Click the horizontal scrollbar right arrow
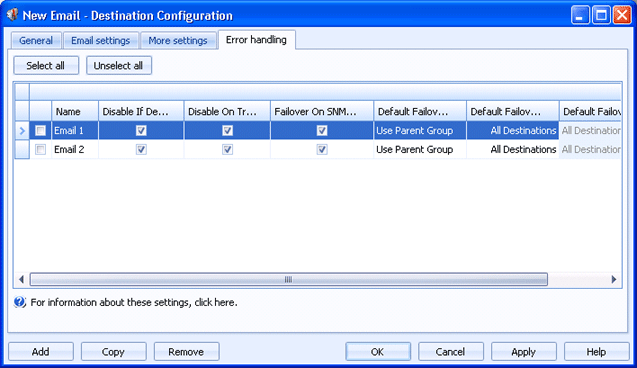Screen dimensions: 637x368 (x=613, y=279)
